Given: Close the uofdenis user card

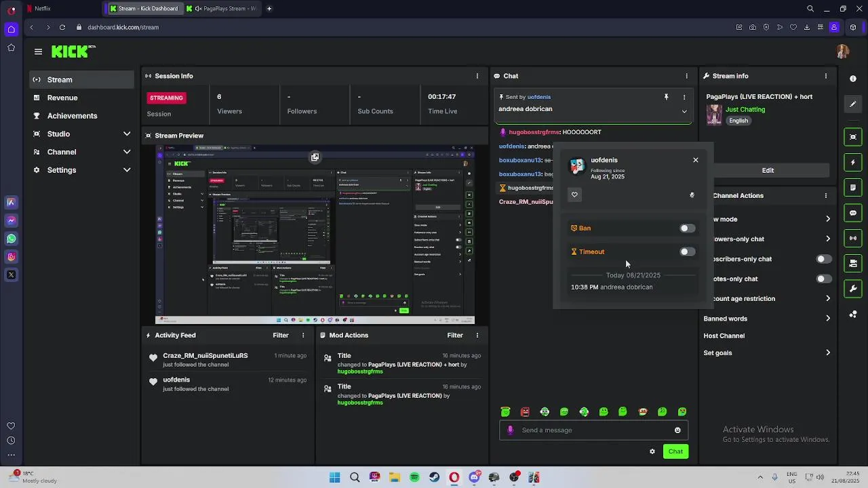Looking at the screenshot, I should [695, 160].
